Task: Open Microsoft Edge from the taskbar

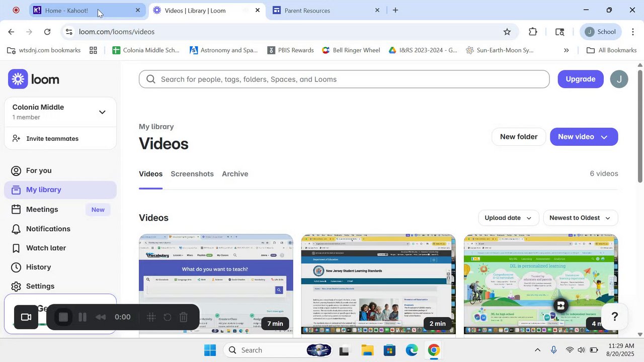Action: tap(412, 350)
